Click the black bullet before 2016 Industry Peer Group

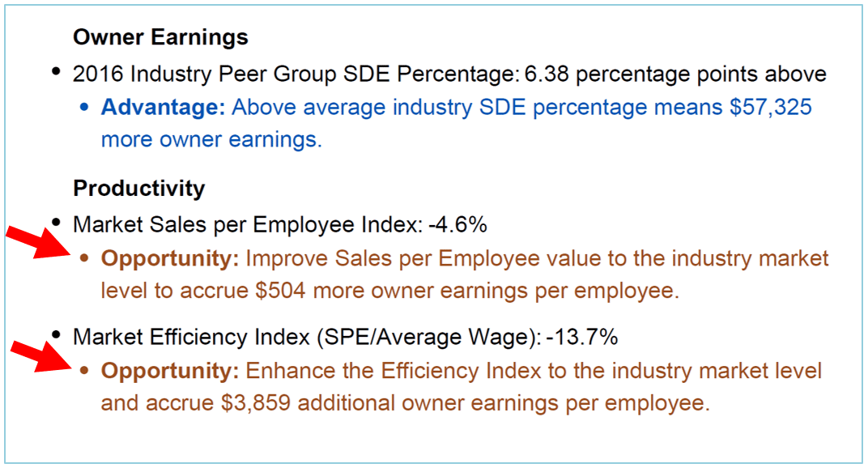coord(56,72)
